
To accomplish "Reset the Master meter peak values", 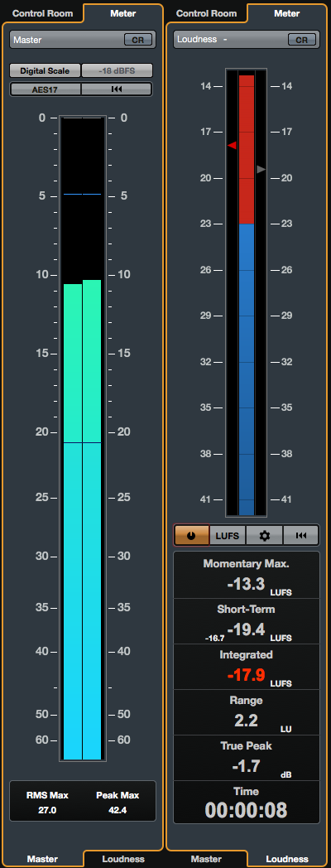I will pyautogui.click(x=116, y=89).
